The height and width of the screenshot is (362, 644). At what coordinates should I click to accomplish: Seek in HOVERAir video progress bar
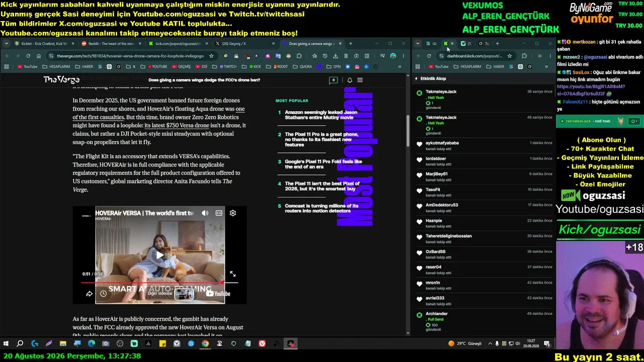pos(160,283)
